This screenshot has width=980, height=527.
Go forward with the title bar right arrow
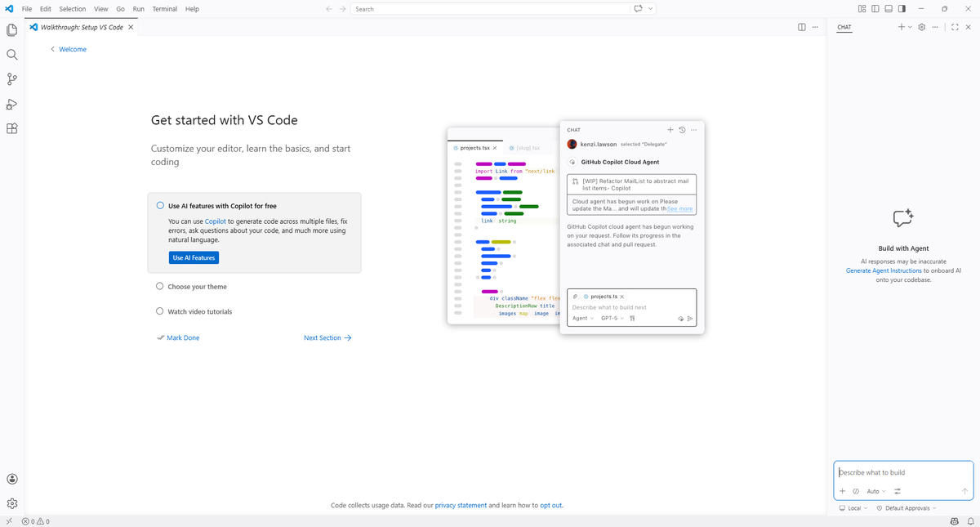pyautogui.click(x=342, y=9)
